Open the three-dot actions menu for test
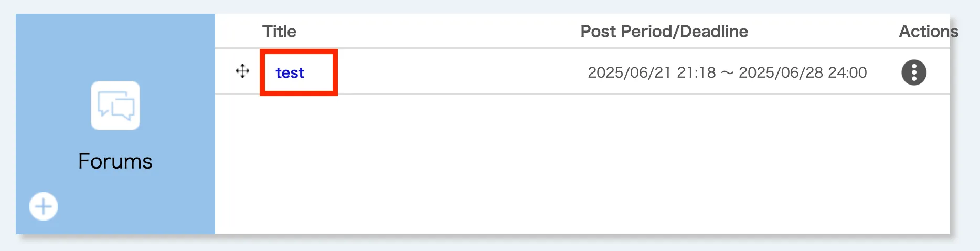 914,72
